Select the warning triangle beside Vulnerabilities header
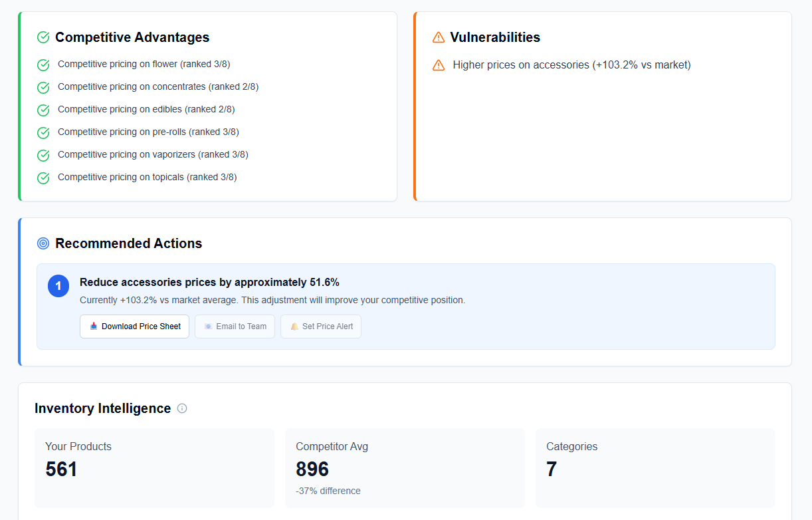The width and height of the screenshot is (812, 520). (439, 37)
